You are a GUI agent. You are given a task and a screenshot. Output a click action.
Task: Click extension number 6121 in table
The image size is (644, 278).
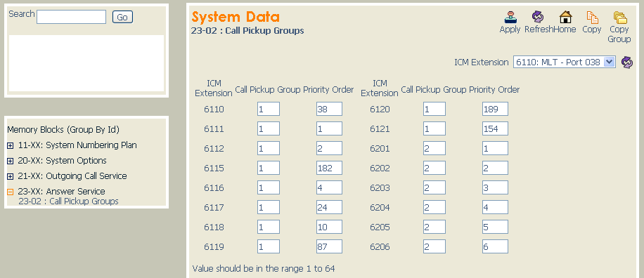coord(380,129)
